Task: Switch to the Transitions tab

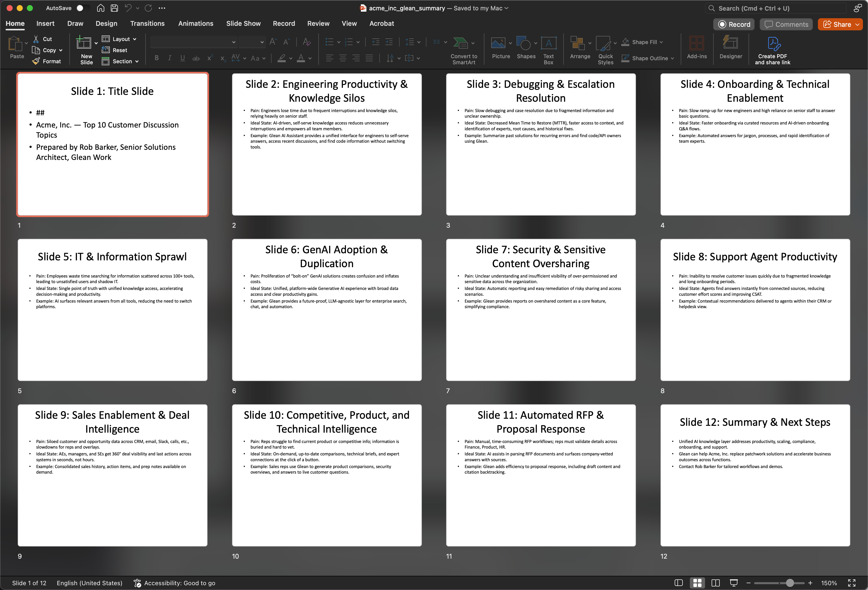Action: (x=147, y=24)
